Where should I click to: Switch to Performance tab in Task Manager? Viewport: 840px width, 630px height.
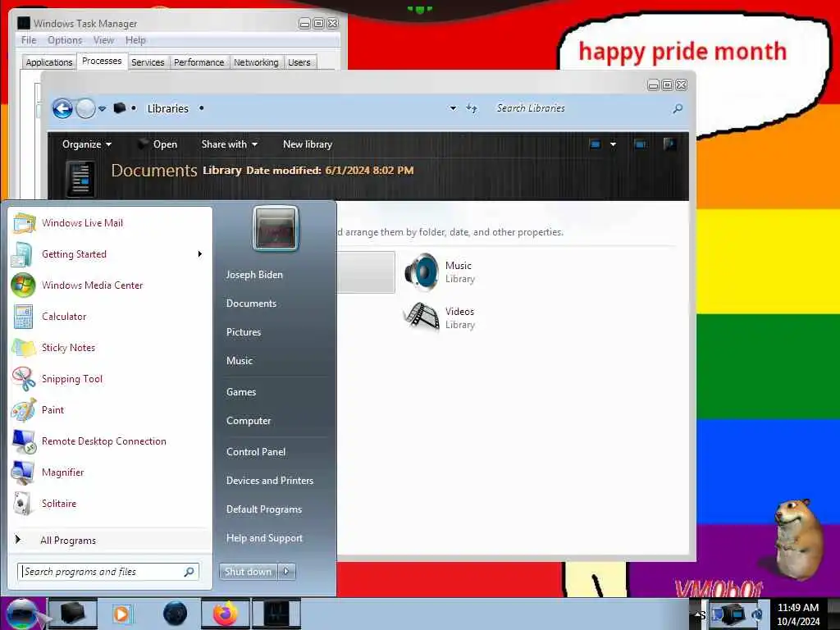[199, 62]
